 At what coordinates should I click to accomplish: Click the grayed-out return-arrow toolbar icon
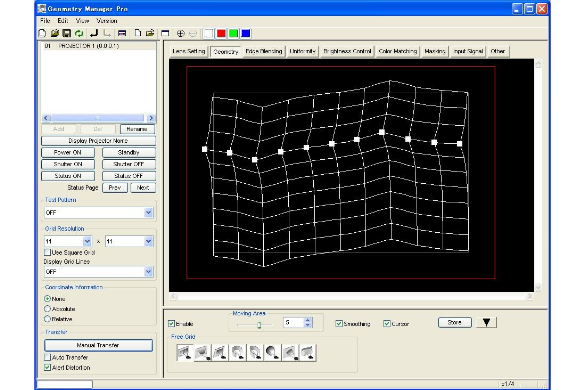pyautogui.click(x=107, y=34)
